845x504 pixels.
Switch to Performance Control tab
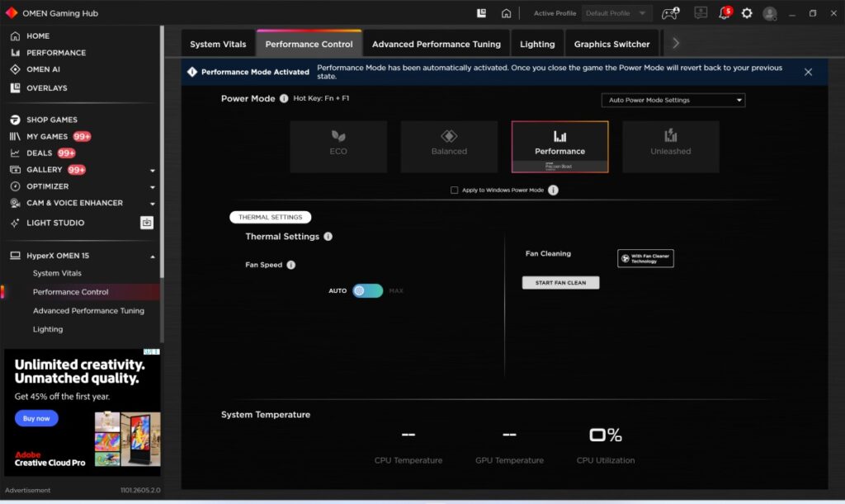click(309, 44)
